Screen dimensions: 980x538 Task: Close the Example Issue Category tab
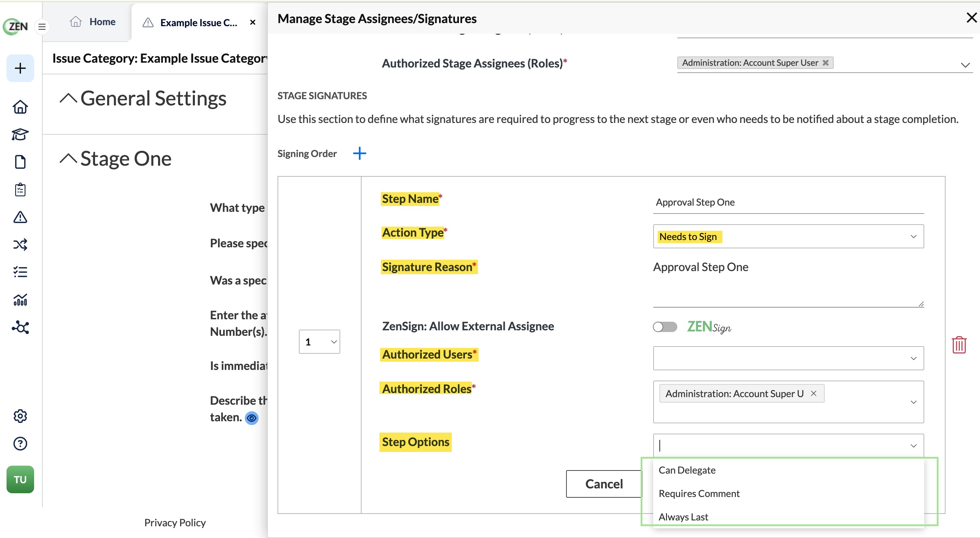253,22
